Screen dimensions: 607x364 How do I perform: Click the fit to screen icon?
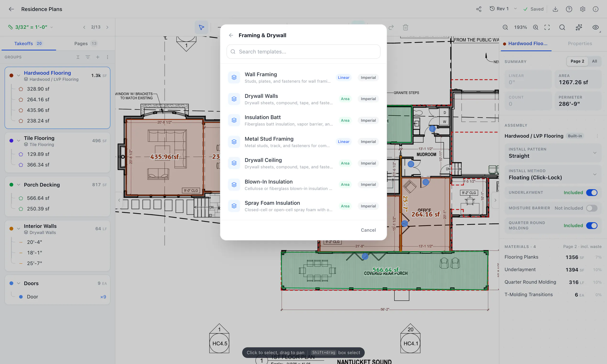click(547, 27)
